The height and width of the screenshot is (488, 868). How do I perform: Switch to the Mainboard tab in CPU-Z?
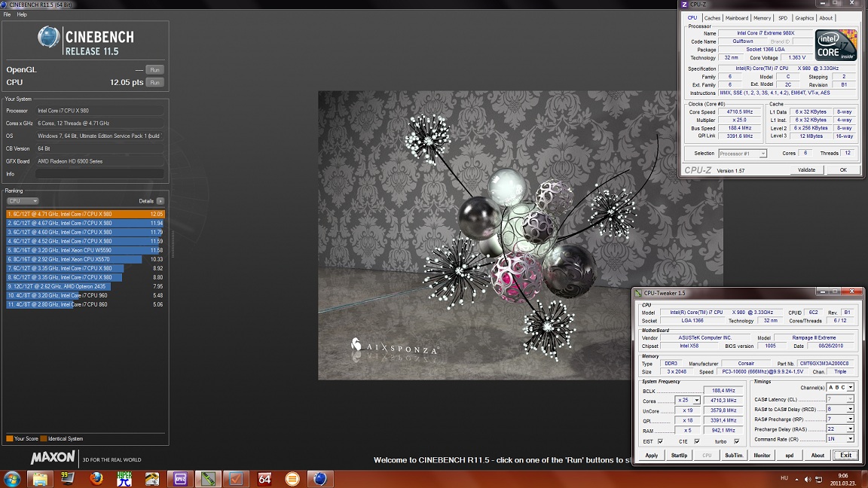[x=737, y=18]
